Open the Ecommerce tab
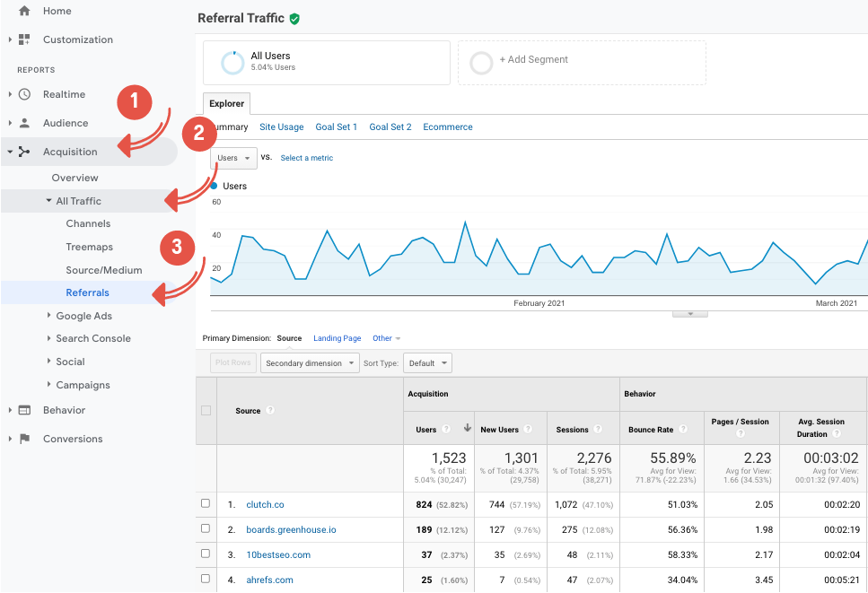The width and height of the screenshot is (868, 593). pos(447,127)
